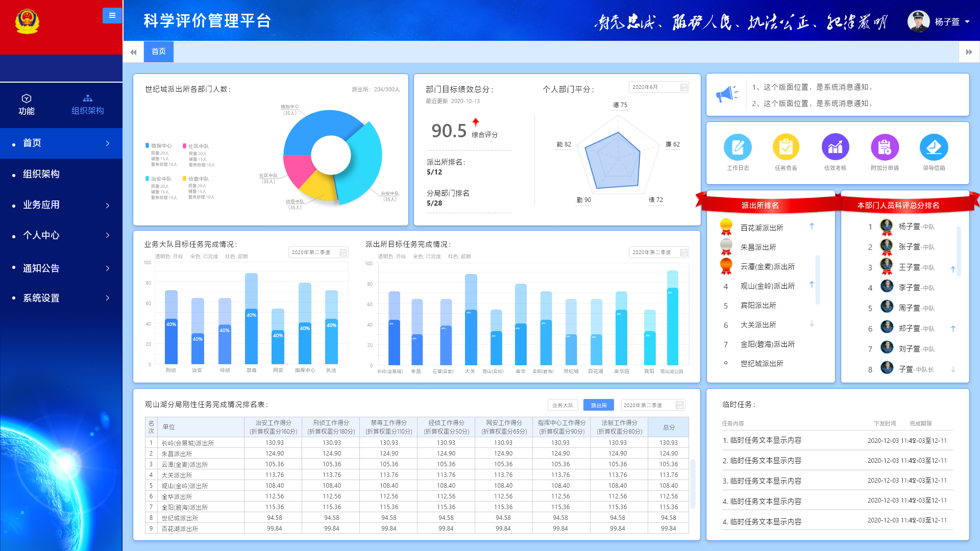Click calendar icon in 业务大队 chart date field

343,253
